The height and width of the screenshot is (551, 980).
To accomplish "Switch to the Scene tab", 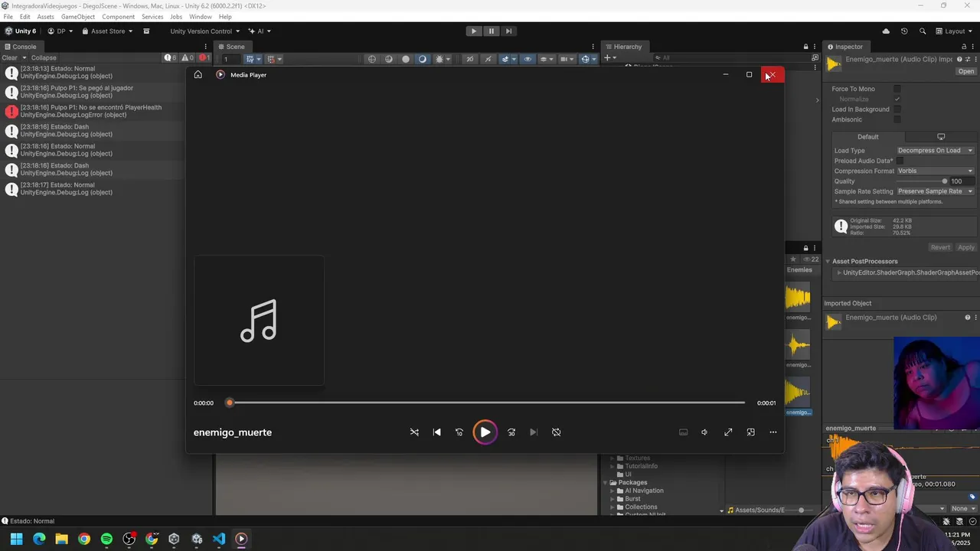I will (230, 47).
